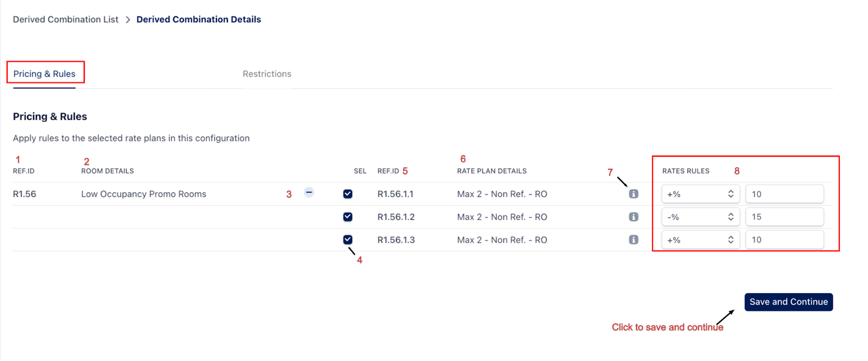Click the Low Occupancy Promo Rooms room name
This screenshot has width=868, height=361.
pyautogui.click(x=144, y=194)
